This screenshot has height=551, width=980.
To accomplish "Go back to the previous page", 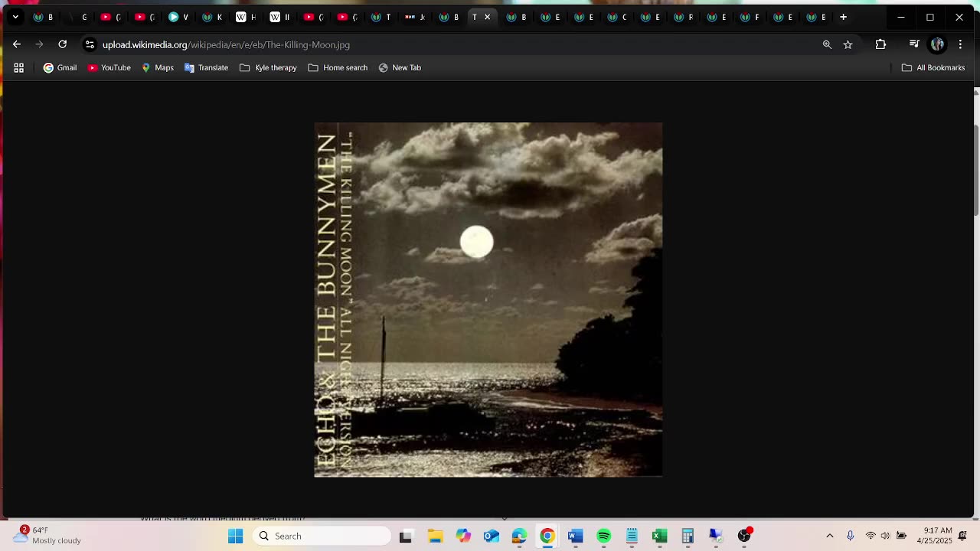I will [x=17, y=44].
